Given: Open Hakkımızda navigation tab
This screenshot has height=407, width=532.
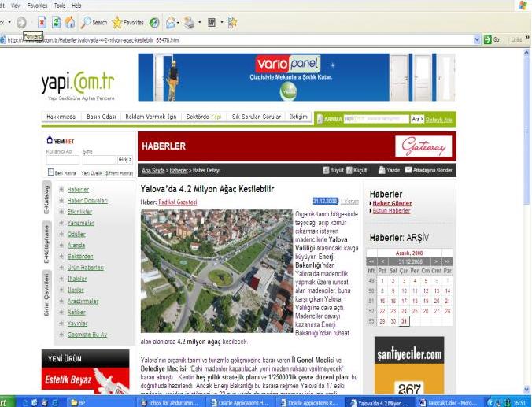Looking at the screenshot, I should coord(61,117).
